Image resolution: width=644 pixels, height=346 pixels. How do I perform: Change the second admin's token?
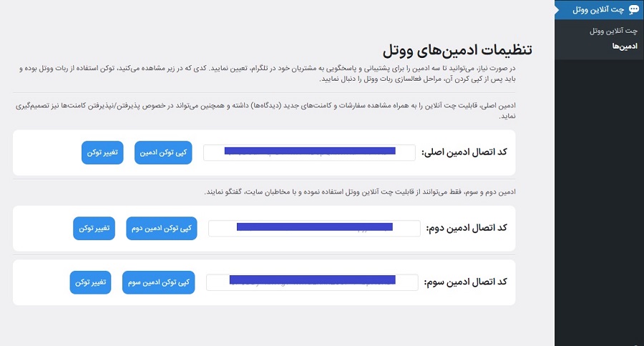point(94,228)
